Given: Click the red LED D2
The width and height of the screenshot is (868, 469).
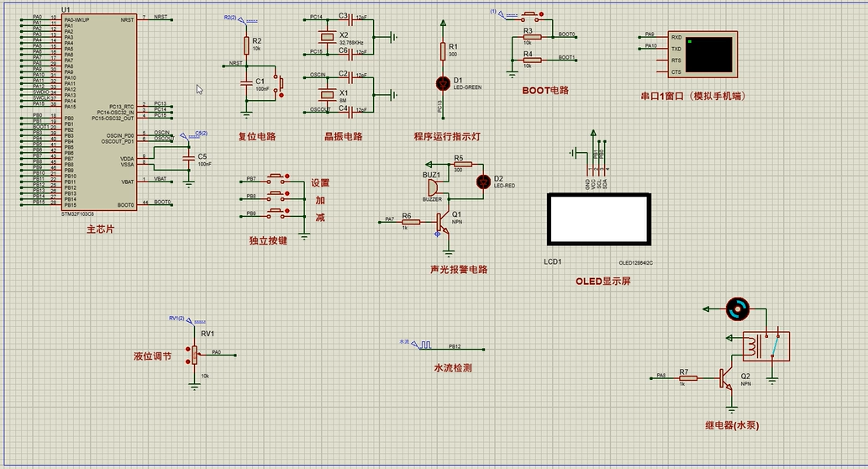Looking at the screenshot, I should click(x=483, y=181).
